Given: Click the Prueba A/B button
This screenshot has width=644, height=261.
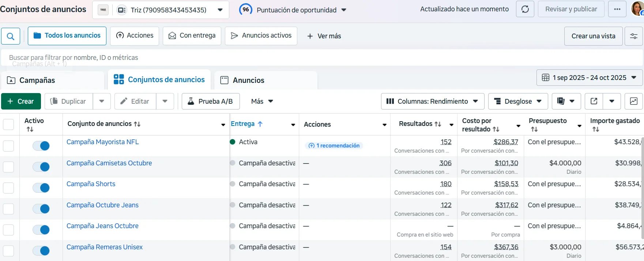Looking at the screenshot, I should click(x=211, y=101).
